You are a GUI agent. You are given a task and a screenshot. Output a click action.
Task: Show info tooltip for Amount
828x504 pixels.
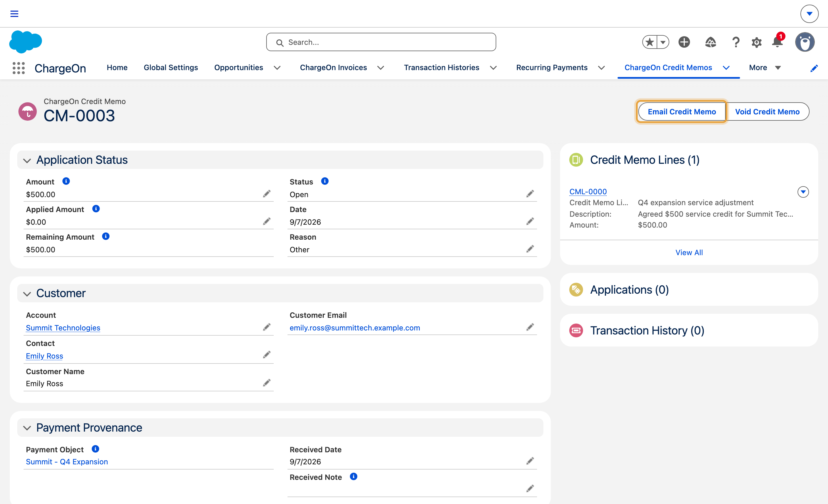point(66,181)
